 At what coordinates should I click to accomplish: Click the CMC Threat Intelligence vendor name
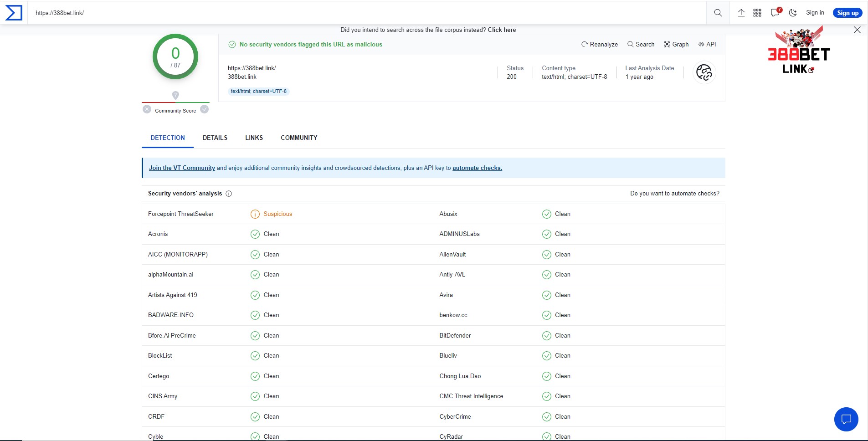pyautogui.click(x=471, y=396)
